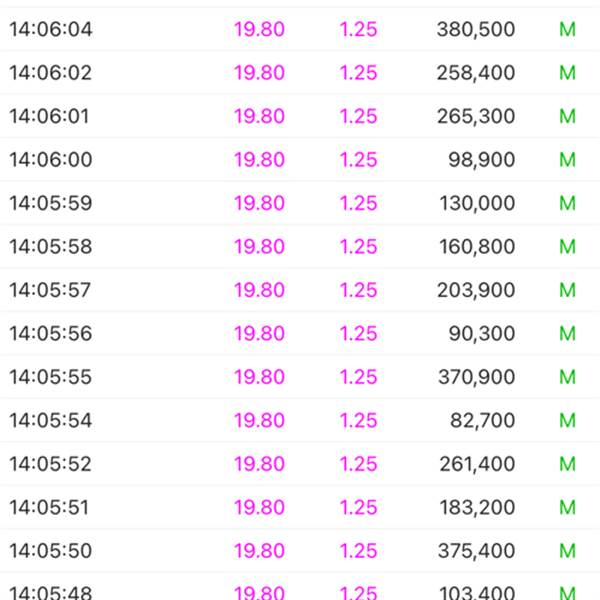The width and height of the screenshot is (600, 600).
Task: Tap the 90,300 volume value
Action: [481, 333]
